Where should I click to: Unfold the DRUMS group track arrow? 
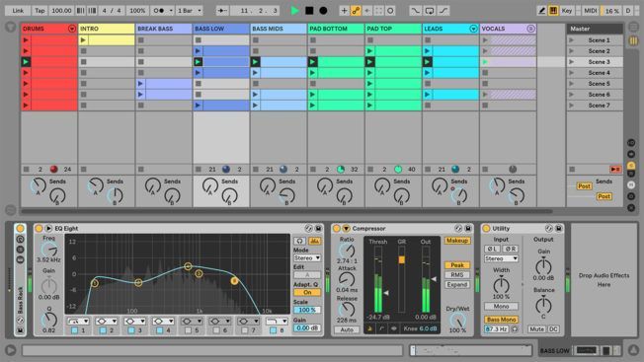(x=72, y=29)
